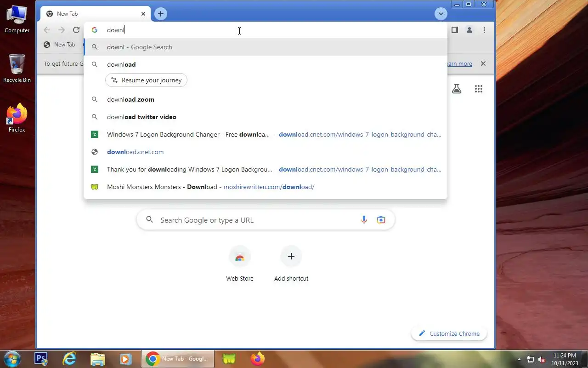
Task: Choose the 'download' search suggestion
Action: (266, 64)
